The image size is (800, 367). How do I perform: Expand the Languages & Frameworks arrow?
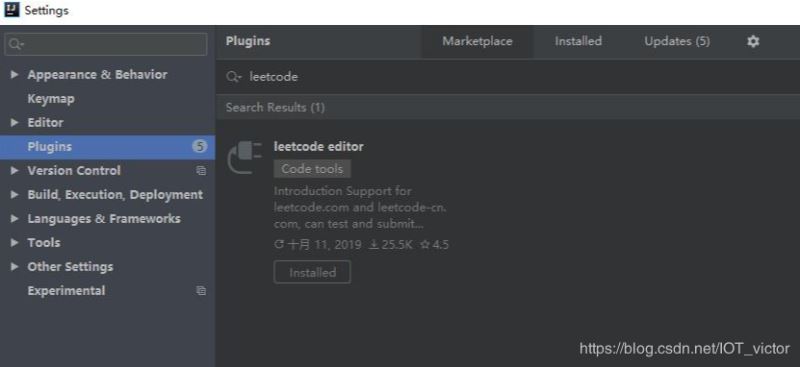coord(14,218)
